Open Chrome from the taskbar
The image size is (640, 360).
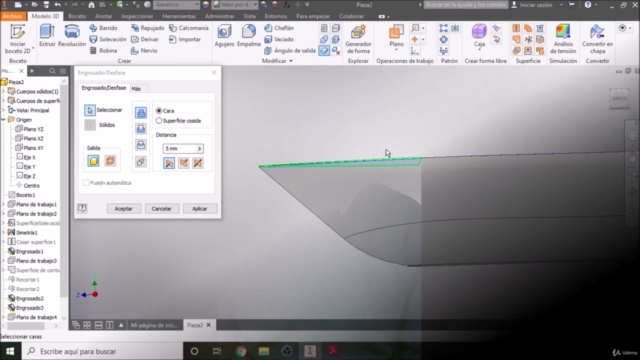241,351
